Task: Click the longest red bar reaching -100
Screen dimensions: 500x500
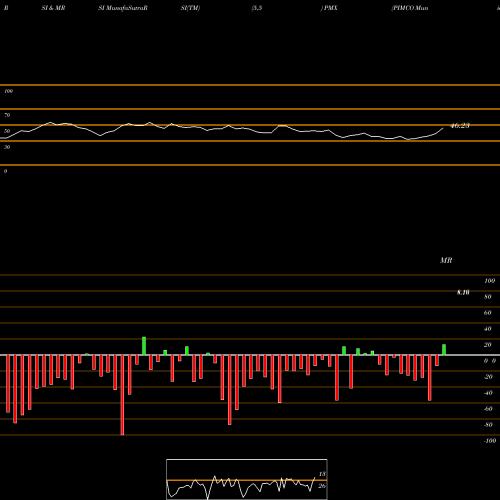Action: (122, 395)
